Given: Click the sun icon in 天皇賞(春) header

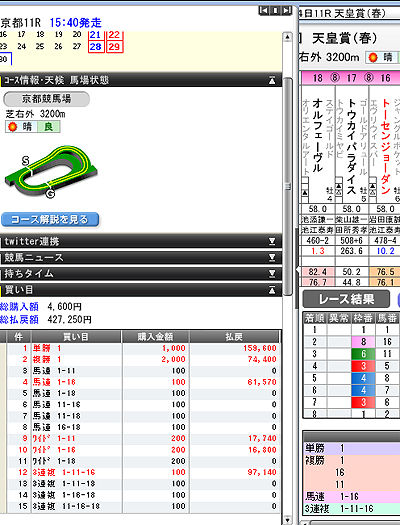Looking at the screenshot, I should pos(373,58).
